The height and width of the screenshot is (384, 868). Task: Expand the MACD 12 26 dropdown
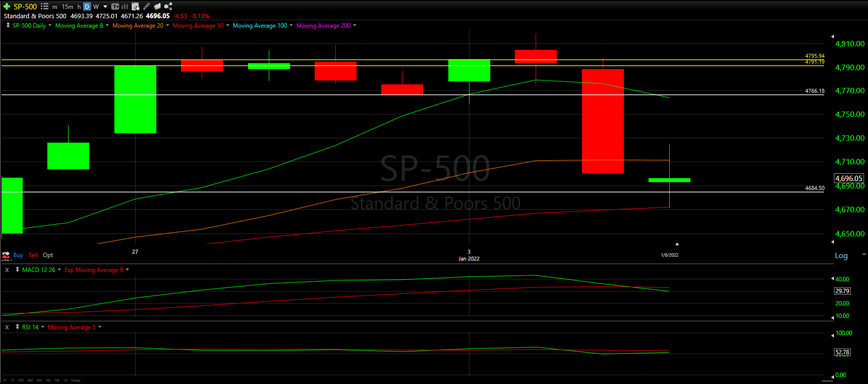[59, 269]
